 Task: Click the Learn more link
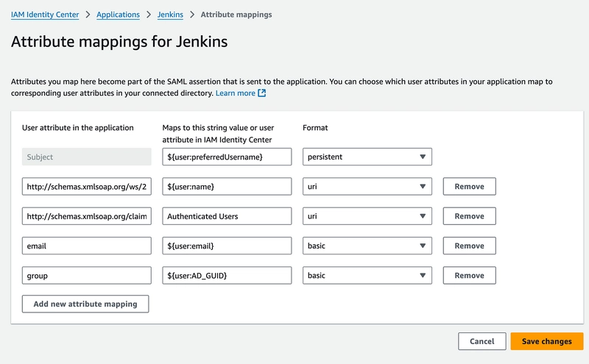(235, 93)
